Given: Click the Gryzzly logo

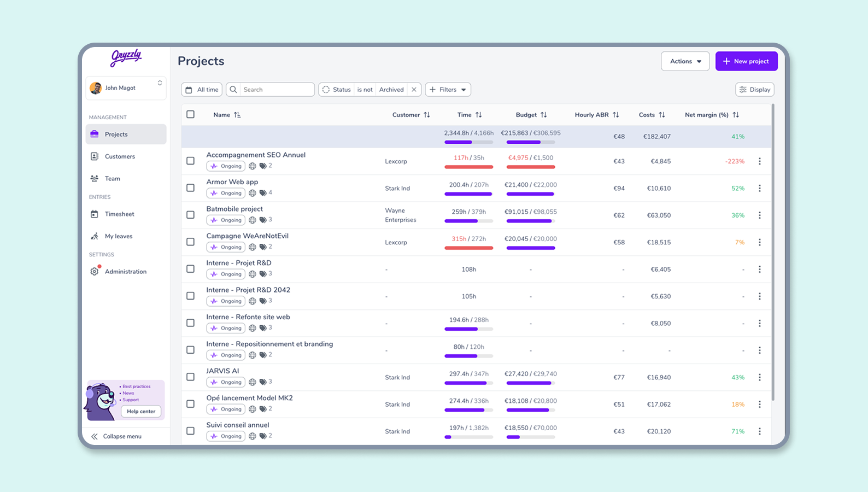Looking at the screenshot, I should 126,57.
